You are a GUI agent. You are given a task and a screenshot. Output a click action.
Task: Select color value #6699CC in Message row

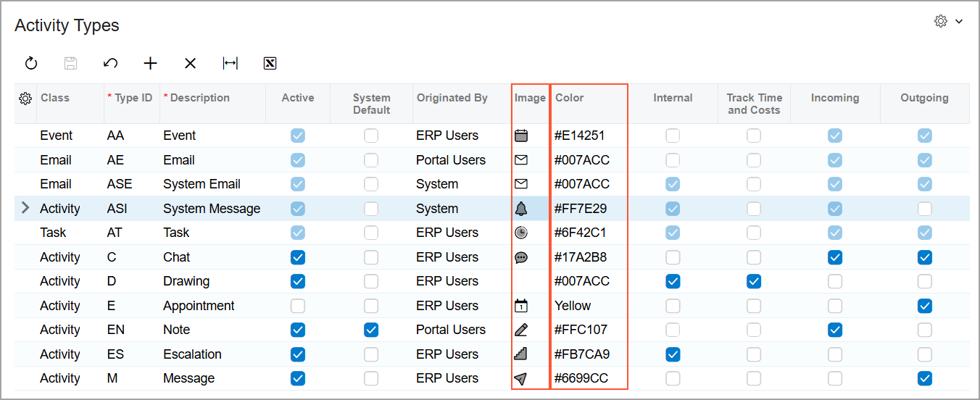581,378
